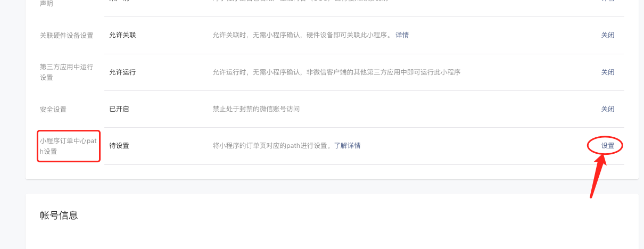Click description 将小程序的订单页对应的path进行设置
644x249 pixels.
[273, 146]
